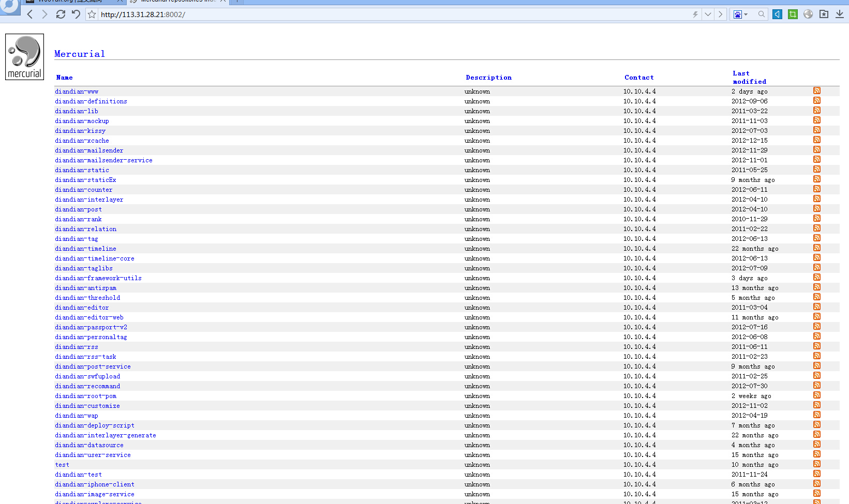Sort repositories by Name column
The image size is (849, 504).
click(64, 78)
